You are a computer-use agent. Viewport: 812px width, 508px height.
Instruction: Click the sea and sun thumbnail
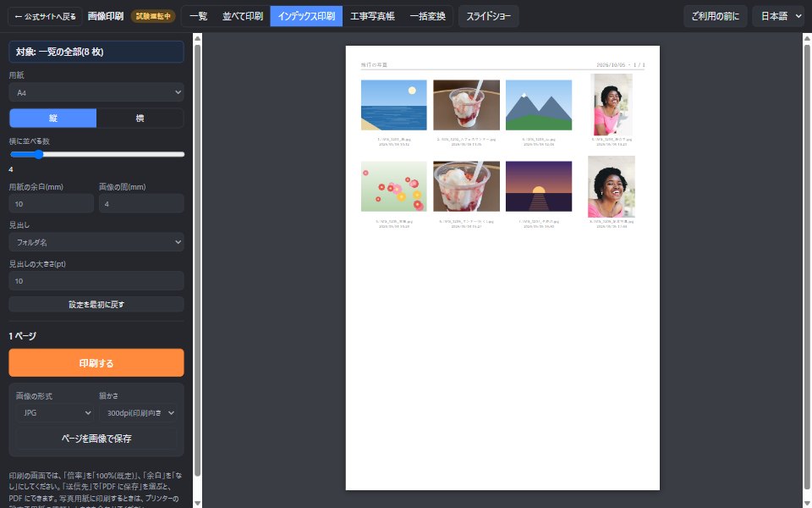(x=393, y=105)
